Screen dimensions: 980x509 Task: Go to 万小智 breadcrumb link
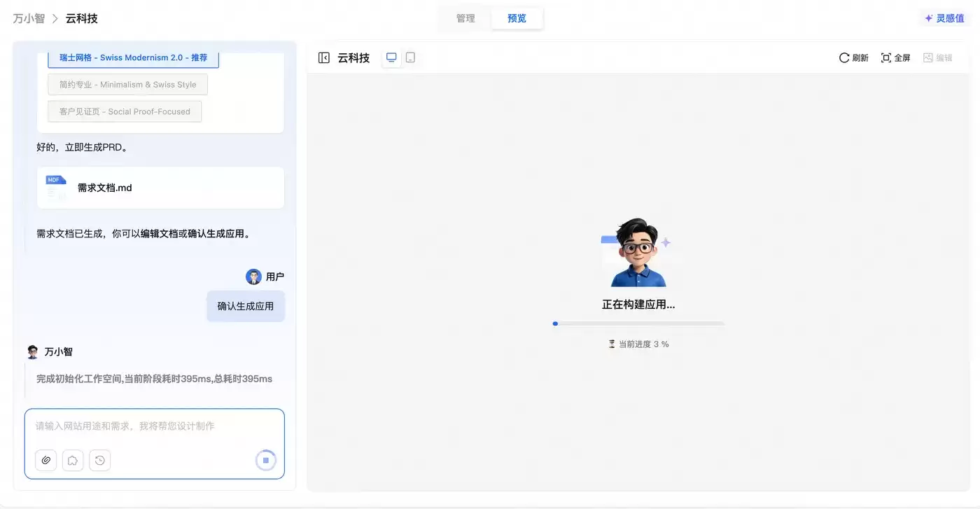29,18
